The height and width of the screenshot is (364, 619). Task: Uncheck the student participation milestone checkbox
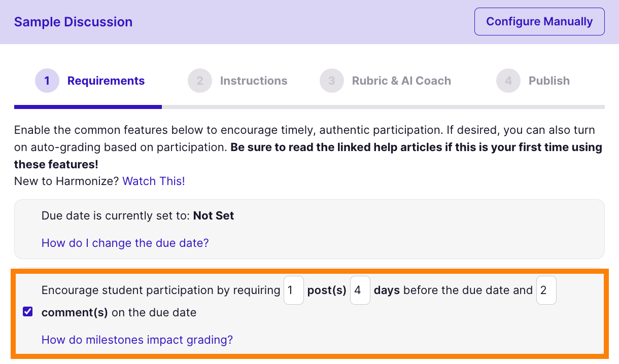(x=28, y=312)
